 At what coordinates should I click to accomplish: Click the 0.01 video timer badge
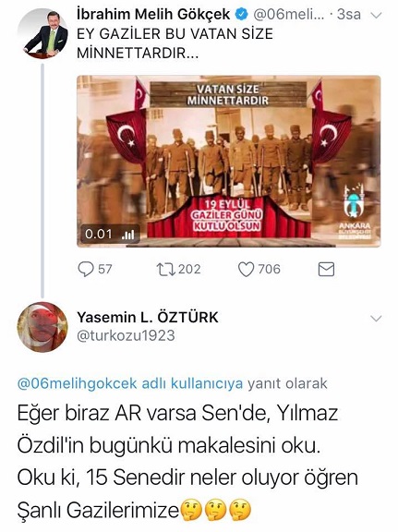click(110, 234)
